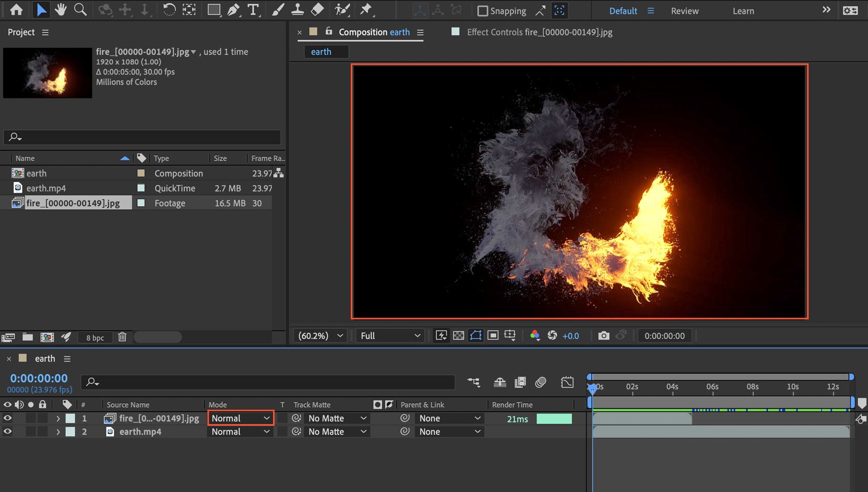This screenshot has width=868, height=492.
Task: Select the Zoom magnifier tool
Action: 80,9
